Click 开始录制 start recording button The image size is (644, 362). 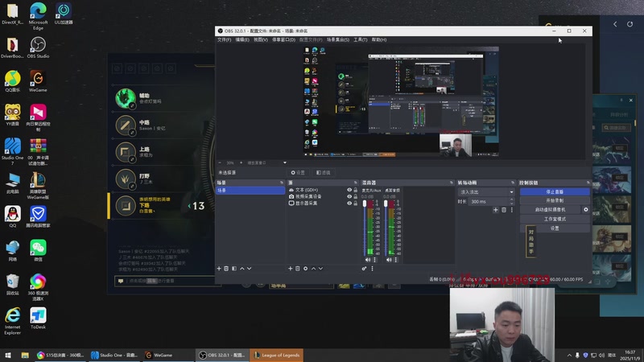[x=555, y=200]
